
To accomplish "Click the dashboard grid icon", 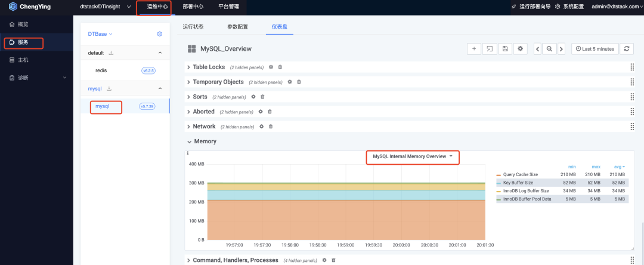I will coord(191,49).
